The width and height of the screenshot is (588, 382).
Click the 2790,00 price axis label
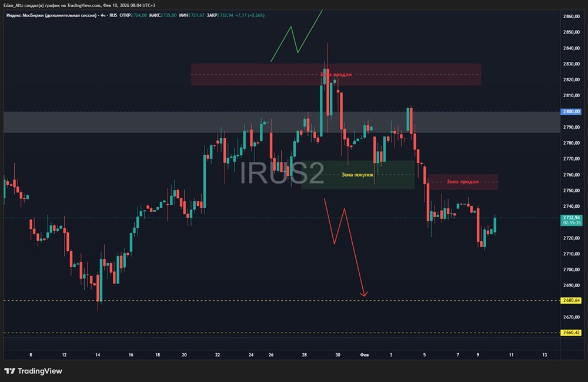(571, 127)
